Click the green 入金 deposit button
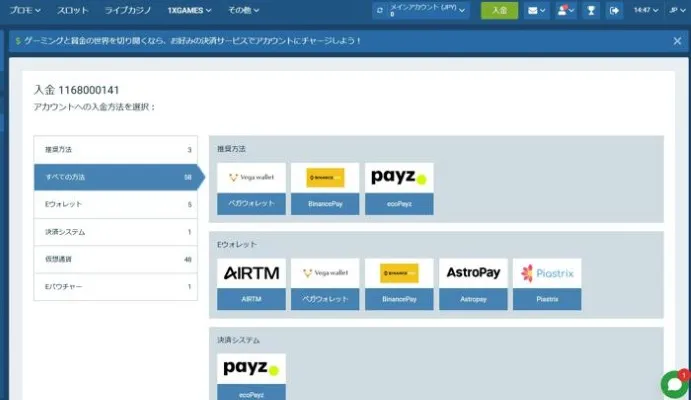The image size is (691, 400). 499,10
